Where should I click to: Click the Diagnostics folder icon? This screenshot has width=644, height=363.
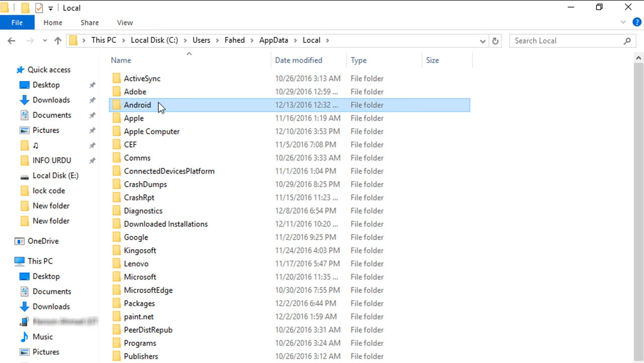tap(117, 211)
